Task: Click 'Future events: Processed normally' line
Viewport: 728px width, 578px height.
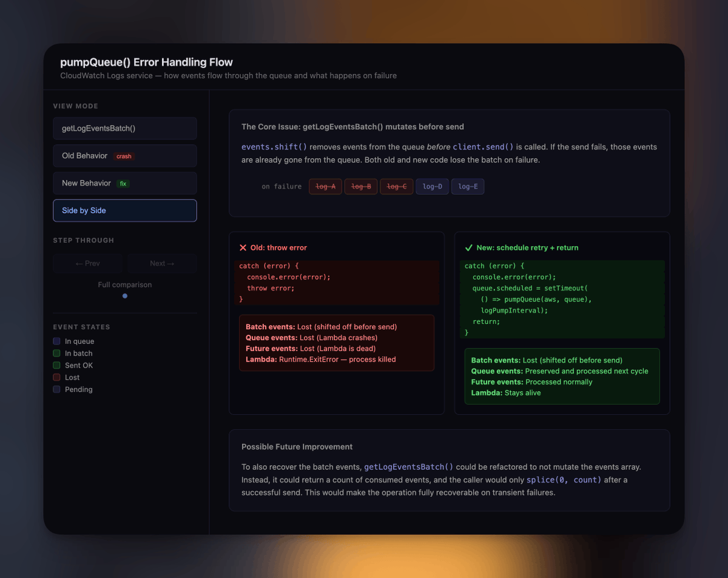Action: point(531,382)
